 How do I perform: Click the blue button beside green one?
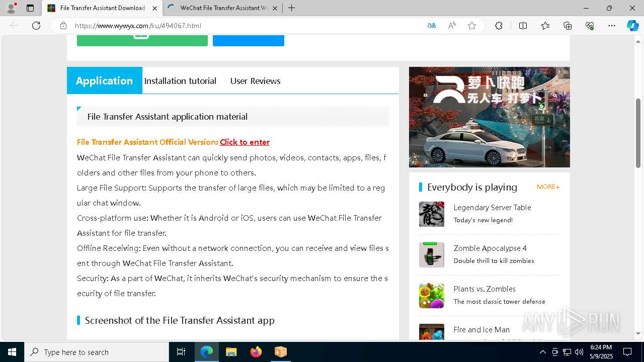[x=249, y=40]
